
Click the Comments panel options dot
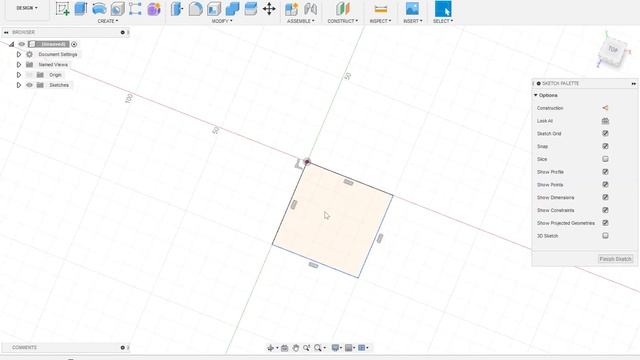(x=122, y=348)
